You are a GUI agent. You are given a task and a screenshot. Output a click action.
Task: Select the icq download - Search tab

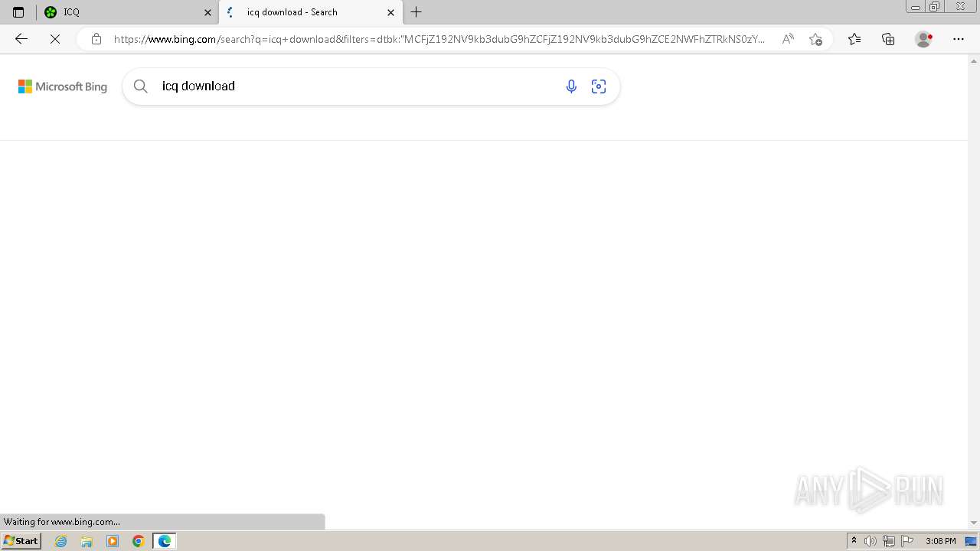(310, 12)
